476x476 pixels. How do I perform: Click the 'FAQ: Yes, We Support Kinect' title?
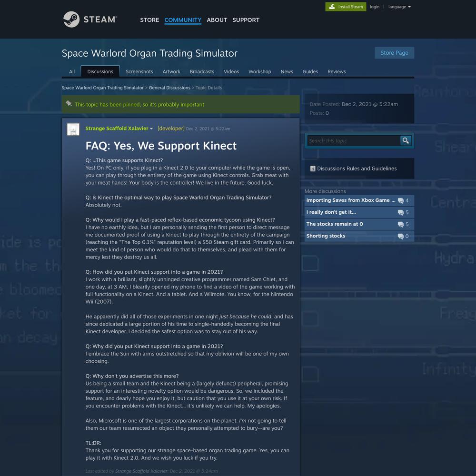coord(161,146)
